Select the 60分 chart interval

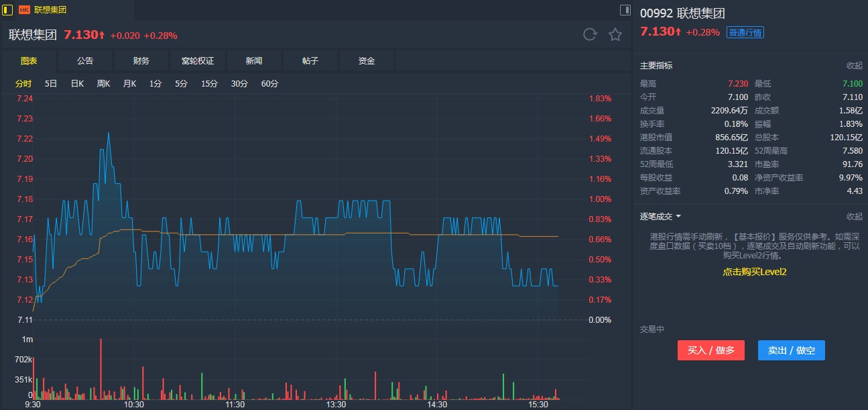tap(269, 84)
